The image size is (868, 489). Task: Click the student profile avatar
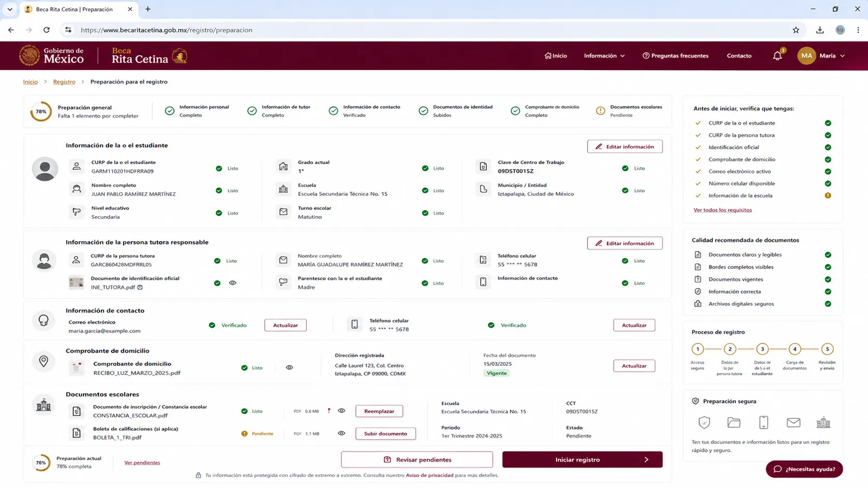[x=45, y=169]
